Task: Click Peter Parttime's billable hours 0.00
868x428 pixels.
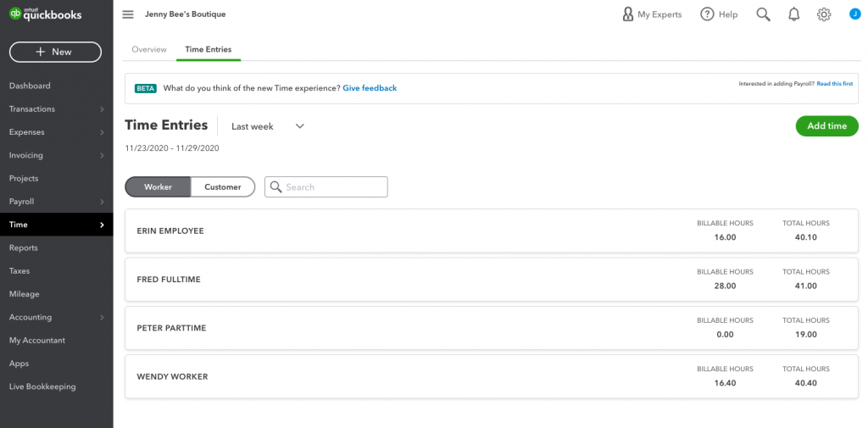Action: (725, 335)
